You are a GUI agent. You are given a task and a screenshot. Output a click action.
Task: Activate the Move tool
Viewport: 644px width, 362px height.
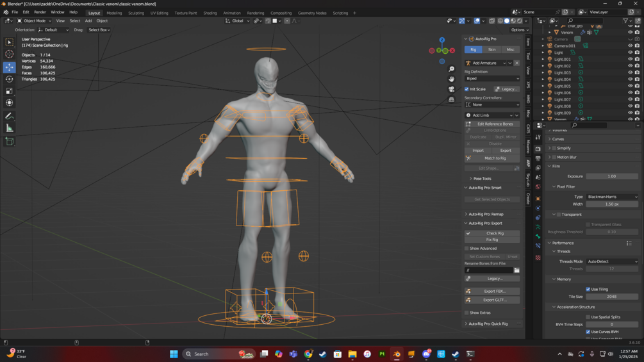(9, 67)
